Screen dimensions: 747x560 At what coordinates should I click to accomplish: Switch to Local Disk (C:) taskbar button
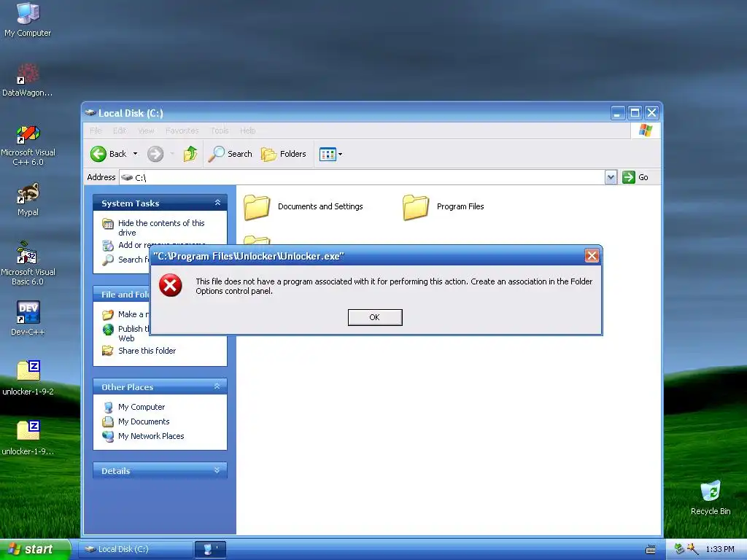(x=135, y=549)
